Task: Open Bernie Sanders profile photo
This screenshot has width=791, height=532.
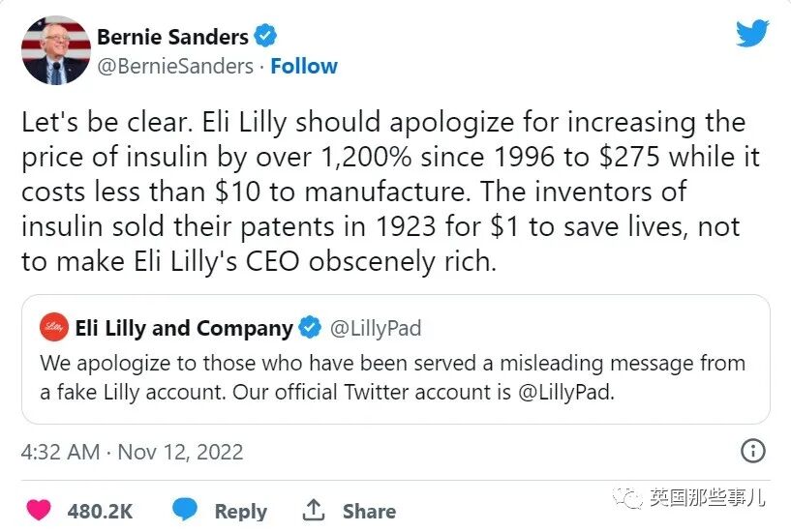Action: (54, 50)
